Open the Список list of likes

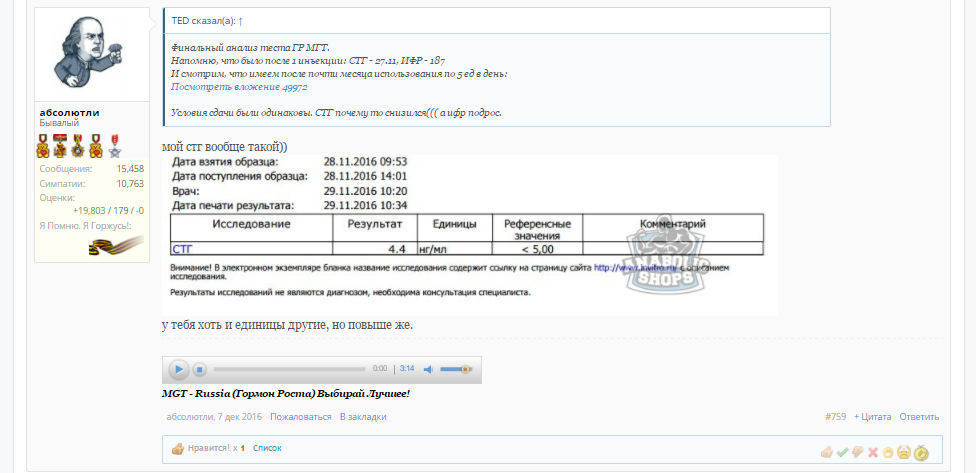point(267,449)
